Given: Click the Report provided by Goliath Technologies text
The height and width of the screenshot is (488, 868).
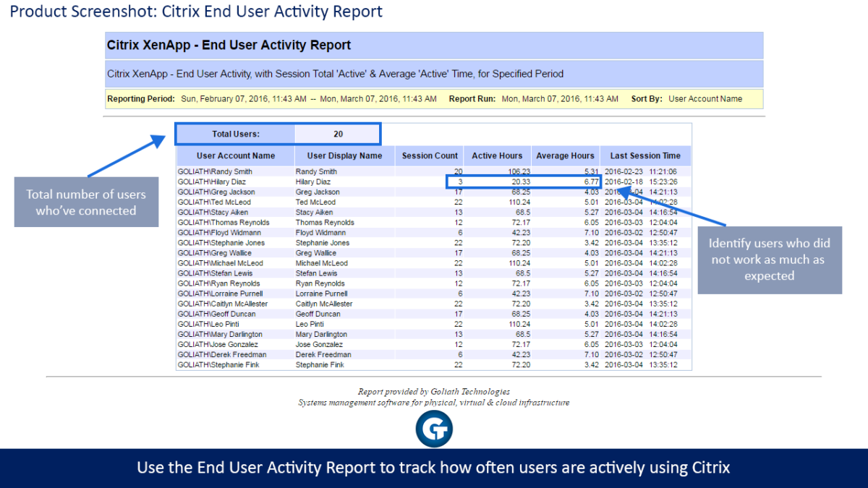Looking at the screenshot, I should pyautogui.click(x=434, y=391).
